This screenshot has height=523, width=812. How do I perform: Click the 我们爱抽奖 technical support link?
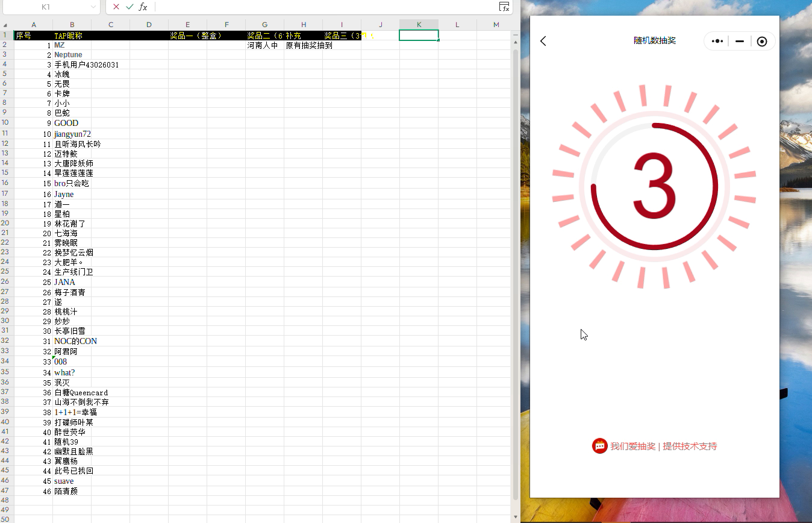click(x=663, y=446)
